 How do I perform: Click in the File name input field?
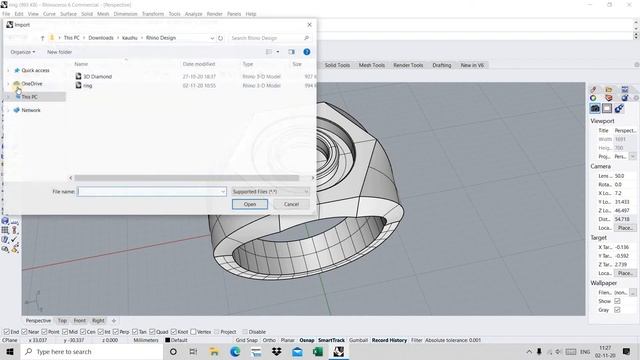click(152, 191)
